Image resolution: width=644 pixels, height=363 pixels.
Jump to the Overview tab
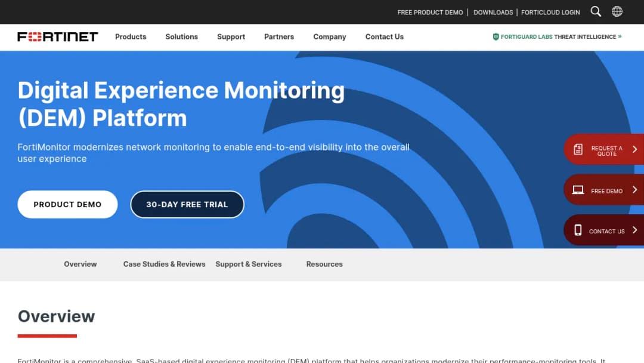point(80,264)
